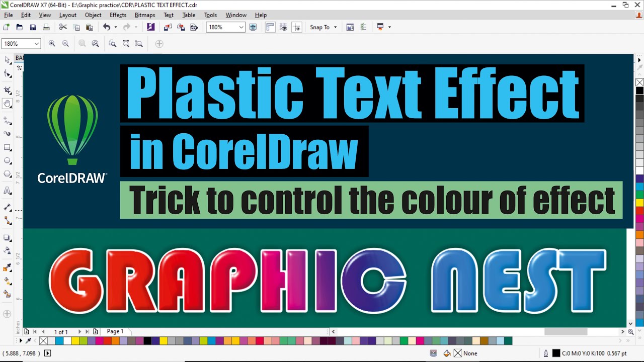Pick yellow swatch in the document palette
The width and height of the screenshot is (644, 362).
75,341
